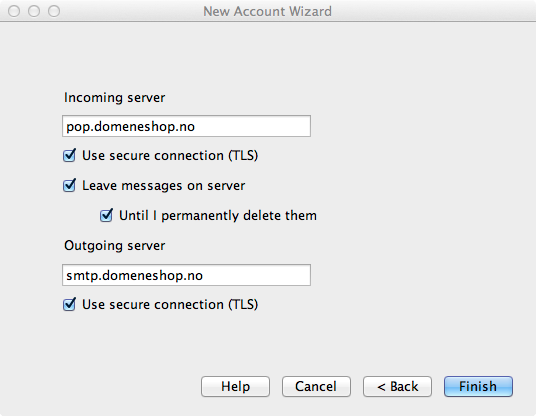Open the Help button
Image resolution: width=536 pixels, height=416 pixels.
pyautogui.click(x=236, y=387)
